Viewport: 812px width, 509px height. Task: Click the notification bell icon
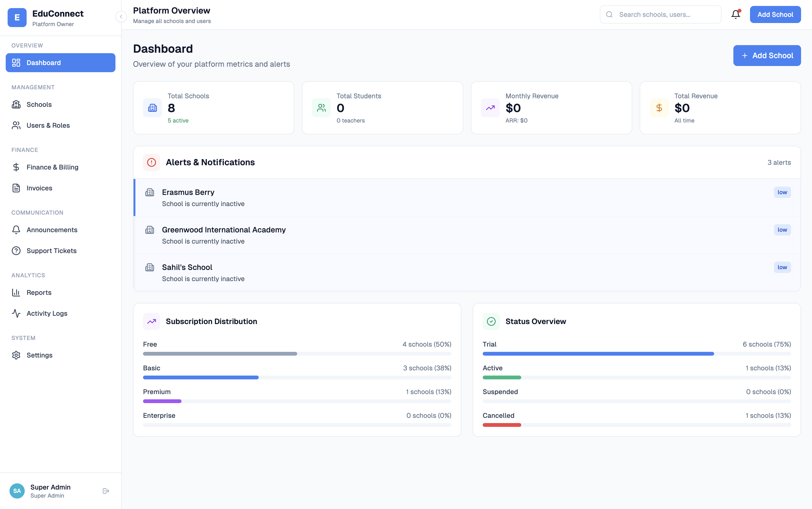(736, 14)
